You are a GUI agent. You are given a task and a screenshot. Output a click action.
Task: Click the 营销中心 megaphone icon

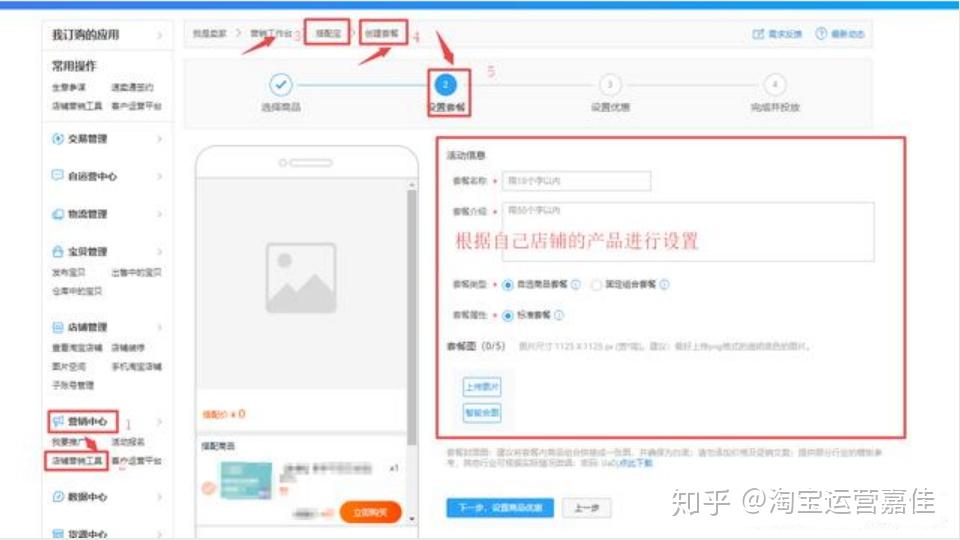tap(58, 421)
